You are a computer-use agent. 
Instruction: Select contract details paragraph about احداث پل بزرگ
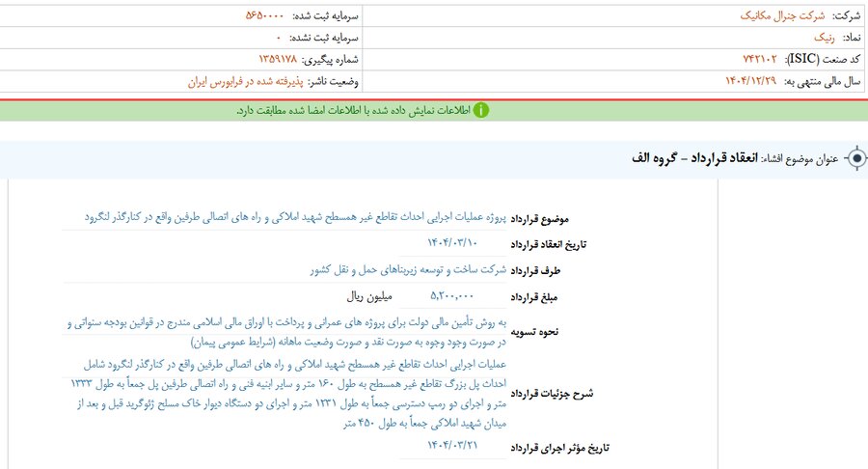click(x=287, y=395)
